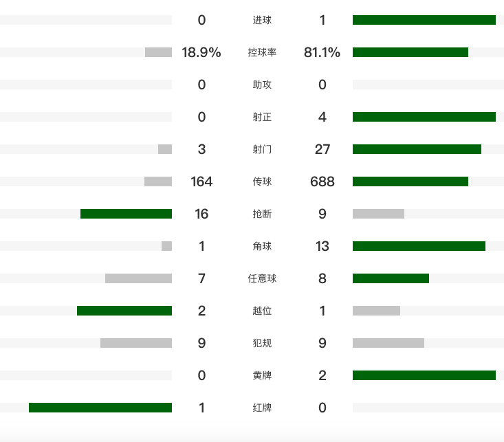Click the 18.9% possession value
The height and width of the screenshot is (442, 504).
coord(201,52)
